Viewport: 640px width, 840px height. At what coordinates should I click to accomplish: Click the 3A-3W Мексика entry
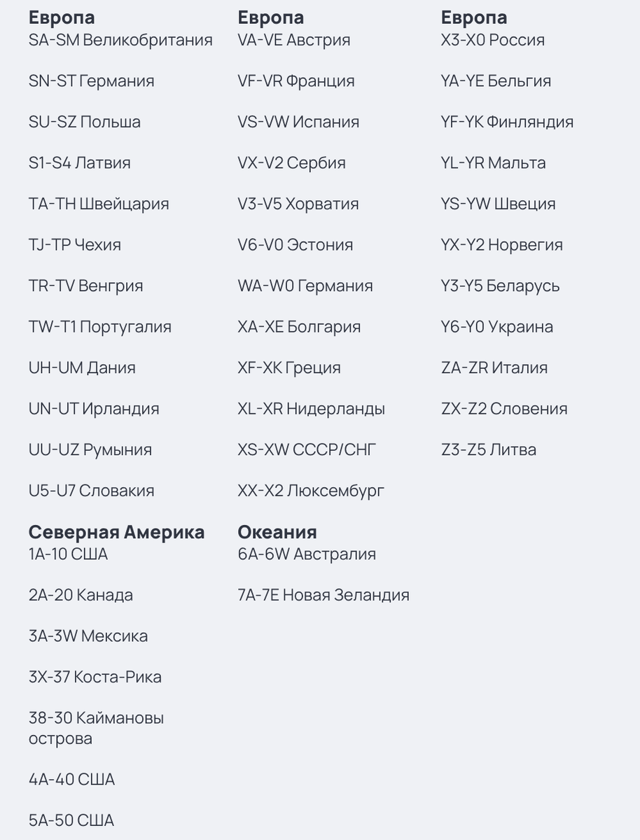click(x=88, y=636)
